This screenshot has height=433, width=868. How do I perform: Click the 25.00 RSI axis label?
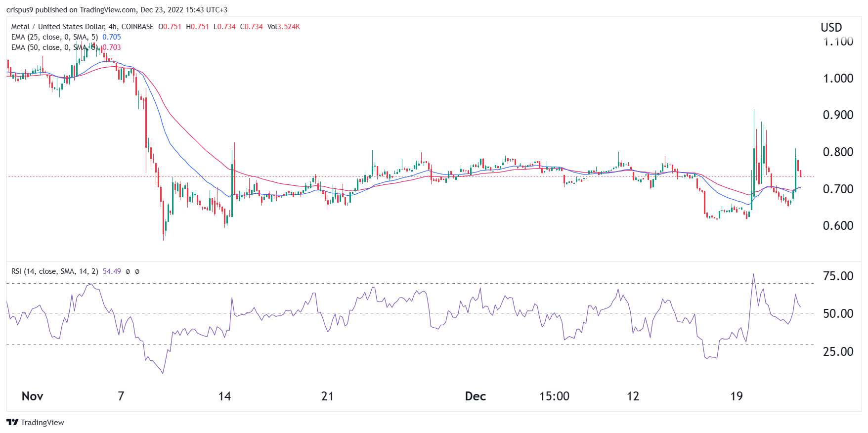point(838,351)
